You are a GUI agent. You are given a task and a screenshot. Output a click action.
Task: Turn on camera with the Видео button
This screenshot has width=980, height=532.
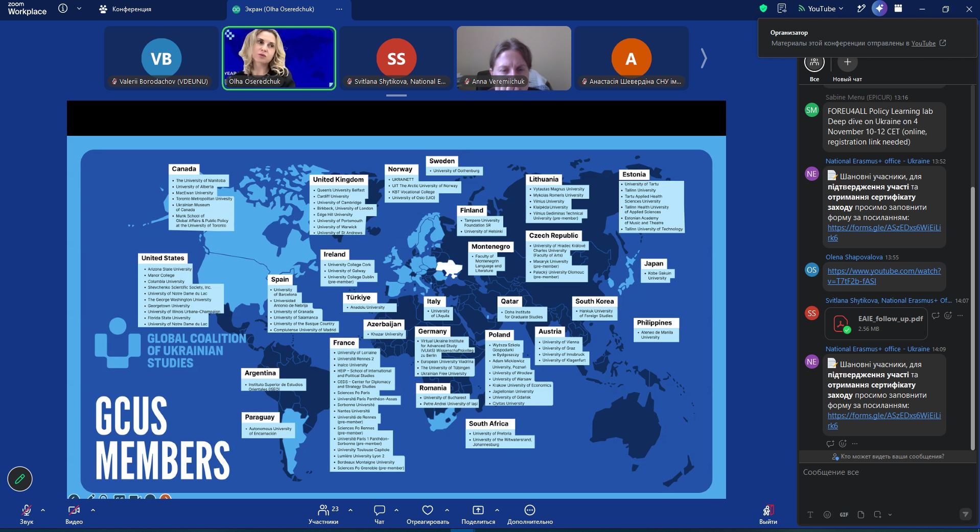click(74, 514)
